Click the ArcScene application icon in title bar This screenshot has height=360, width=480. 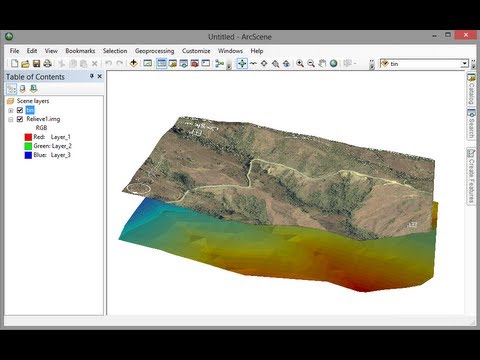click(x=9, y=36)
